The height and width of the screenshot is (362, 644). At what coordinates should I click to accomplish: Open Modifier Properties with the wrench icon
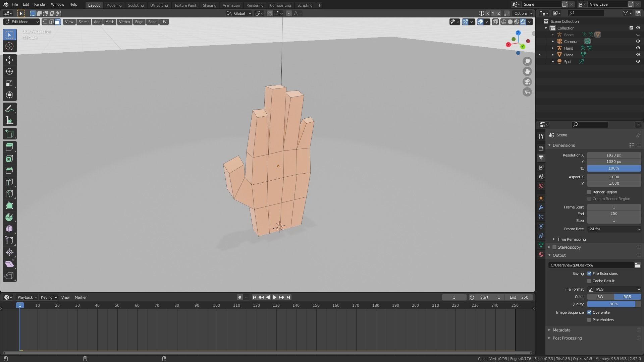[x=541, y=207]
